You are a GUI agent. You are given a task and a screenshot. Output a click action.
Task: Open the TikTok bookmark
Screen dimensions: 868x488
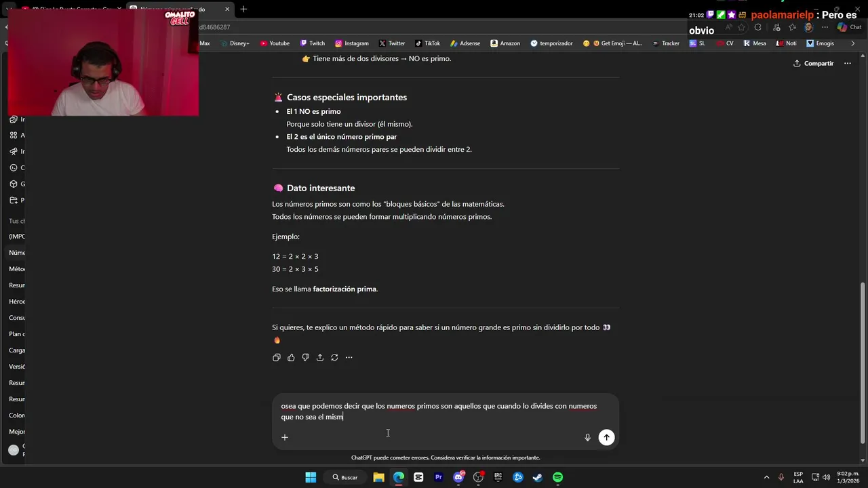point(427,43)
